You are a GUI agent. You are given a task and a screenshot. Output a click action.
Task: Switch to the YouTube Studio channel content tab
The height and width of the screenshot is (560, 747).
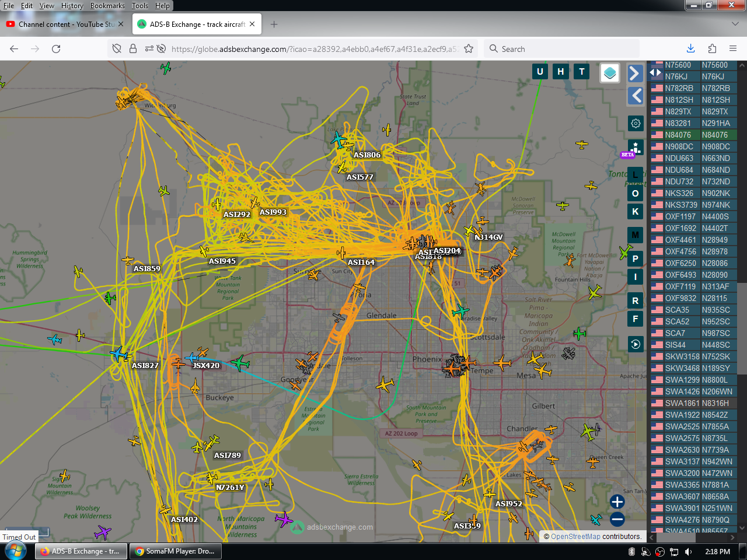click(x=65, y=24)
